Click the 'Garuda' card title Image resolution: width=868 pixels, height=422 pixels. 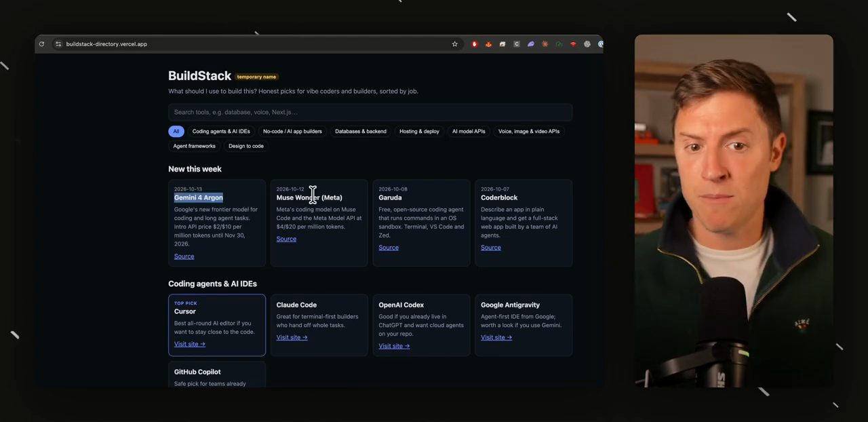pyautogui.click(x=390, y=197)
